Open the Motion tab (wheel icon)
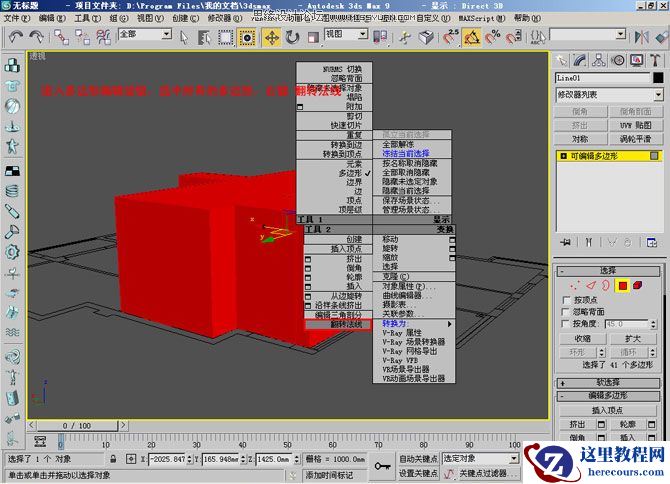Screen dimensions: 670x484 pos(618,61)
